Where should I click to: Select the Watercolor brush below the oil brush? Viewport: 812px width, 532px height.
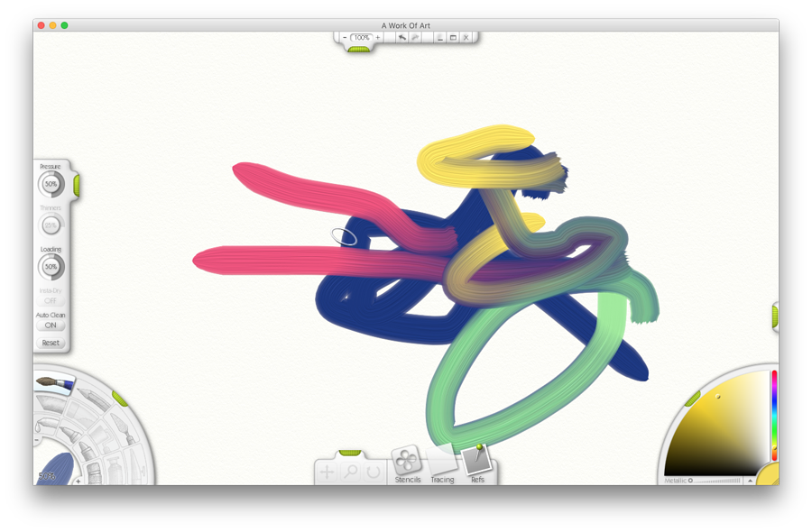[x=50, y=404]
